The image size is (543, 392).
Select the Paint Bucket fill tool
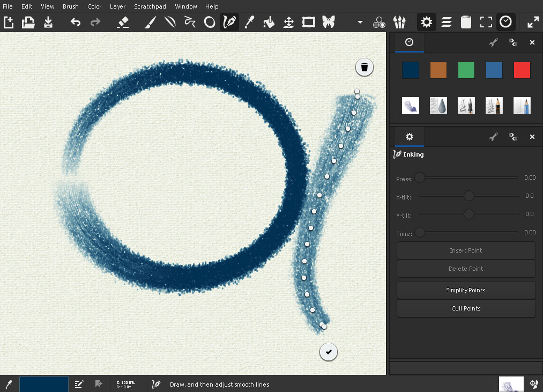pyautogui.click(x=269, y=22)
